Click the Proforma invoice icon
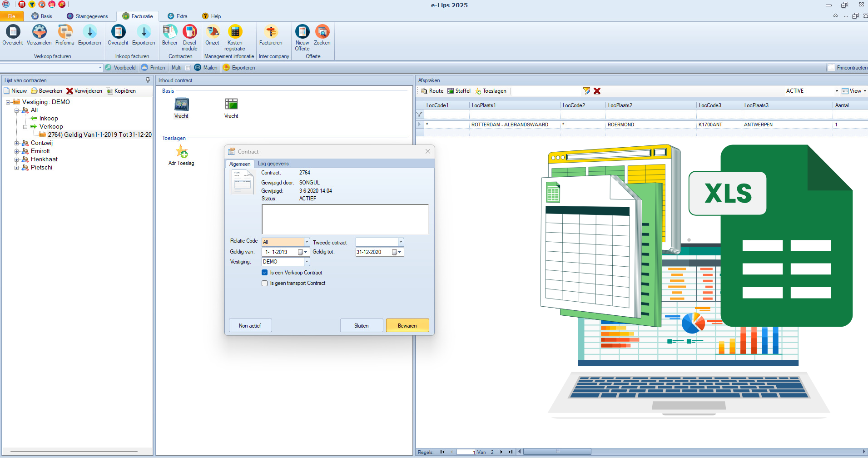The width and height of the screenshot is (868, 458). 64,32
